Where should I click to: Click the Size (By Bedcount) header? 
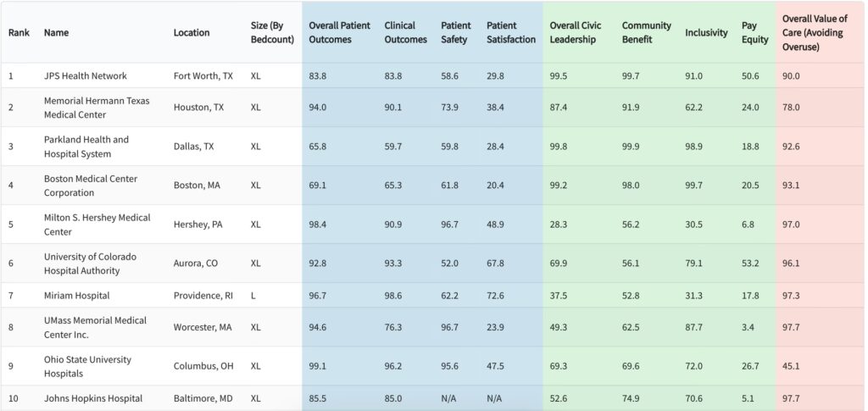tap(272, 32)
